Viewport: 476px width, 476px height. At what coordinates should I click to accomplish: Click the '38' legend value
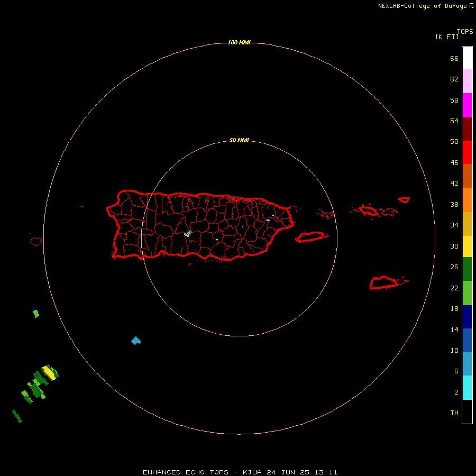(454, 204)
